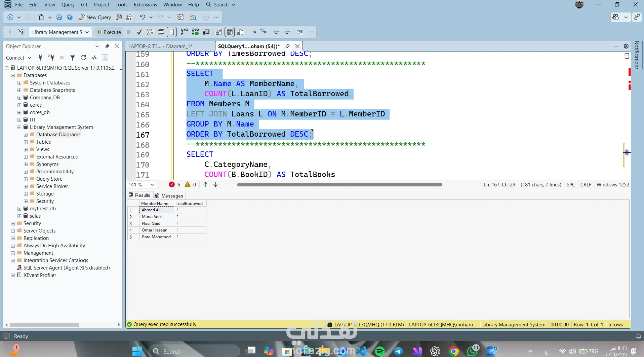Expand the Tables folder node
The image size is (644, 357).
(x=26, y=142)
